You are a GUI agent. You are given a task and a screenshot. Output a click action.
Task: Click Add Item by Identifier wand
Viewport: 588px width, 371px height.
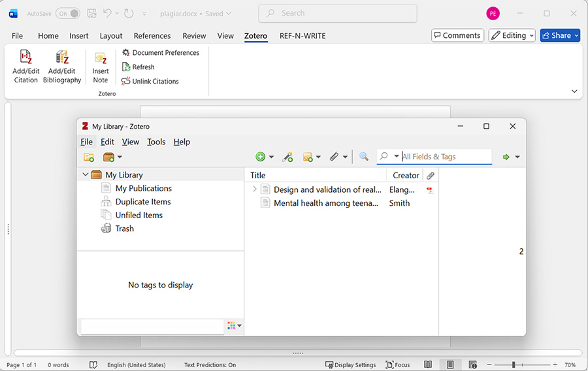(287, 157)
